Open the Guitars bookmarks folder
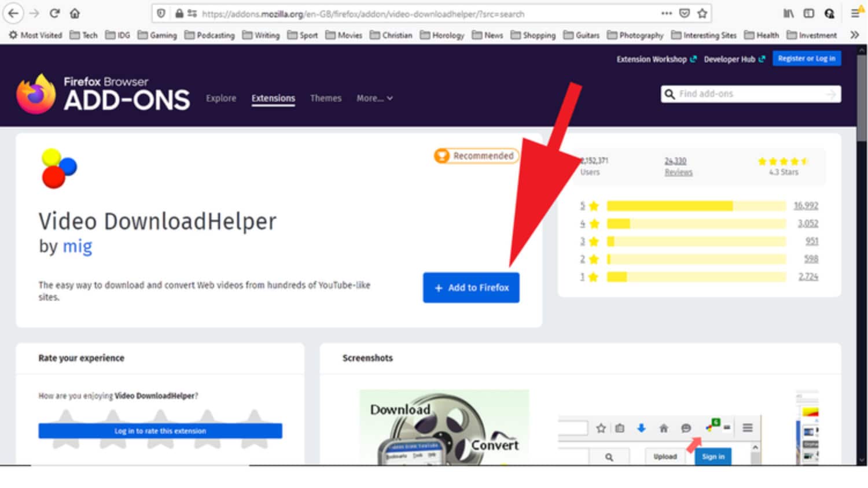This screenshot has height=488, width=868. pyautogui.click(x=582, y=35)
